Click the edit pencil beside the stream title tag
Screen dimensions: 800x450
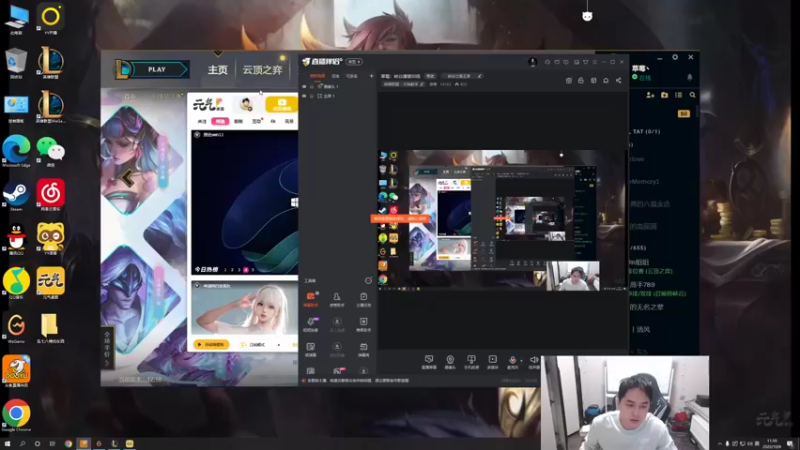coord(480,76)
